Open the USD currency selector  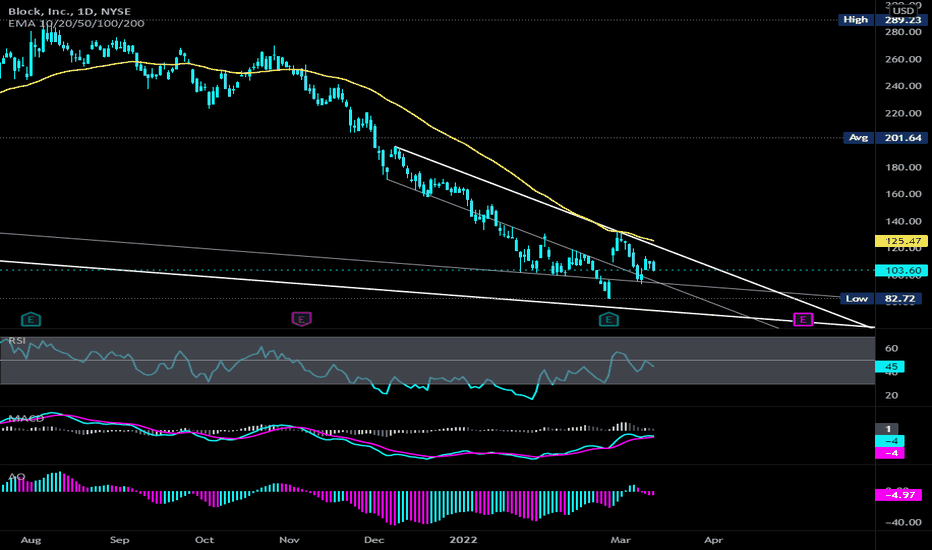point(903,11)
